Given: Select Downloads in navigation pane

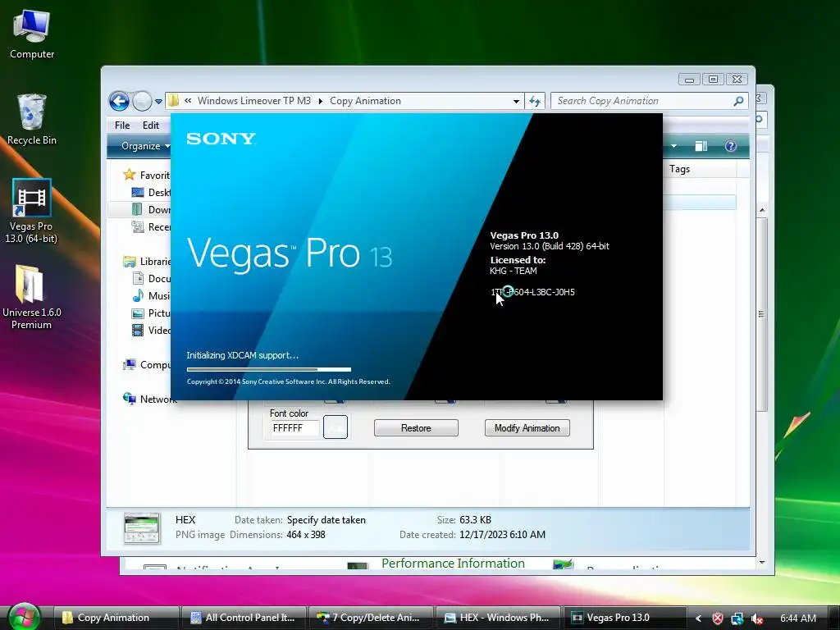Looking at the screenshot, I should click(151, 209).
